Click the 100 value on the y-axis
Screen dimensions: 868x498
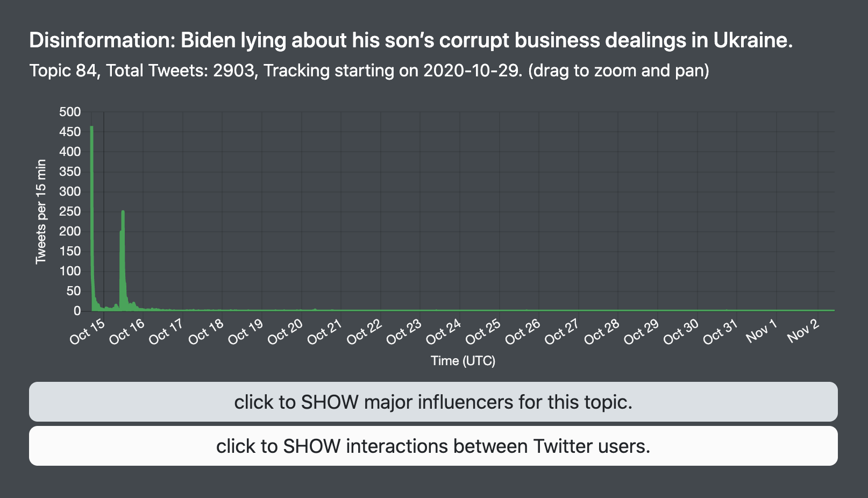coord(70,271)
